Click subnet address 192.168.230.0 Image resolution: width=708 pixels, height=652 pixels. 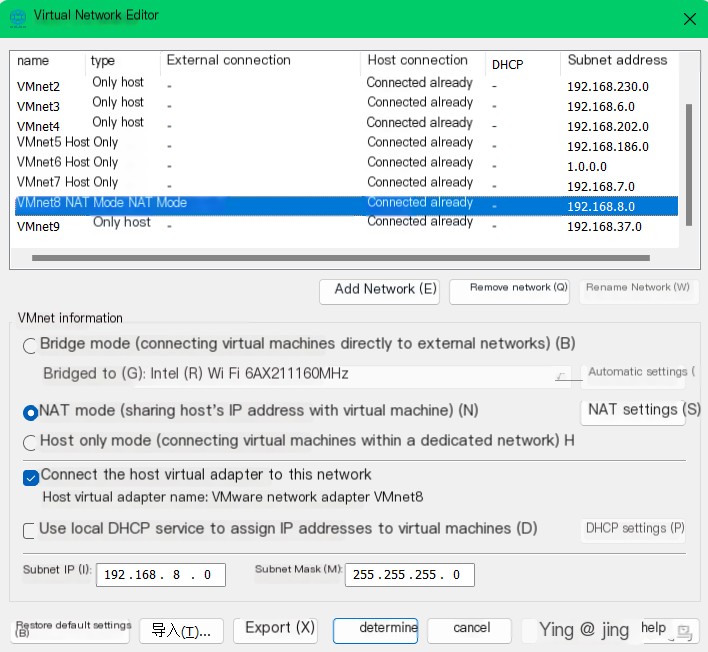(x=608, y=86)
